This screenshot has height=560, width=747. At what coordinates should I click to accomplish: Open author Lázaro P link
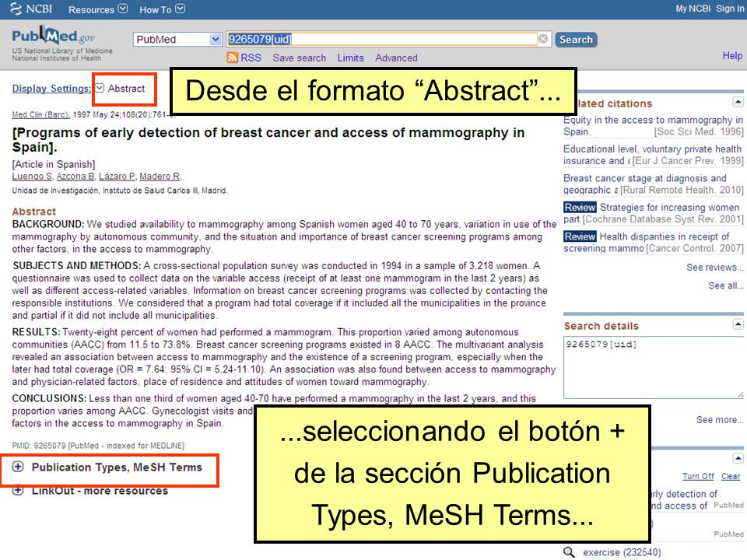click(x=117, y=177)
